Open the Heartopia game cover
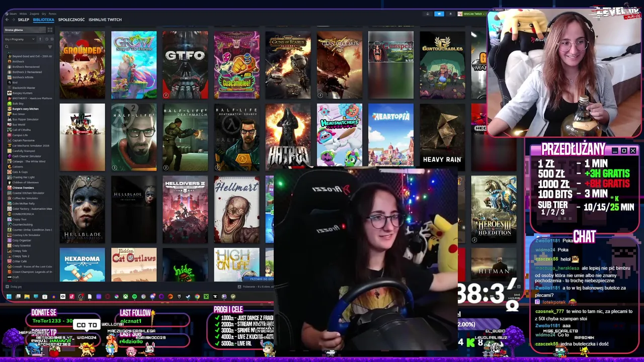This screenshot has width=644, height=362. point(391,135)
